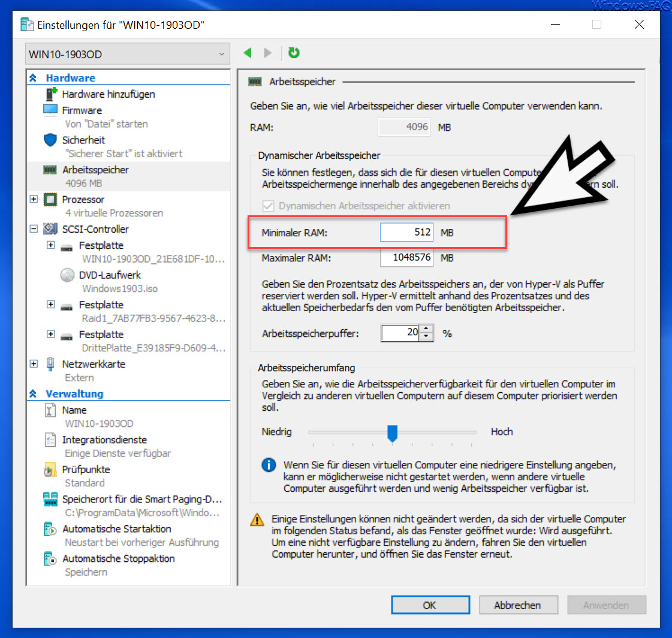The image size is (672, 638).
Task: Click the forward navigation arrow
Action: click(x=268, y=53)
